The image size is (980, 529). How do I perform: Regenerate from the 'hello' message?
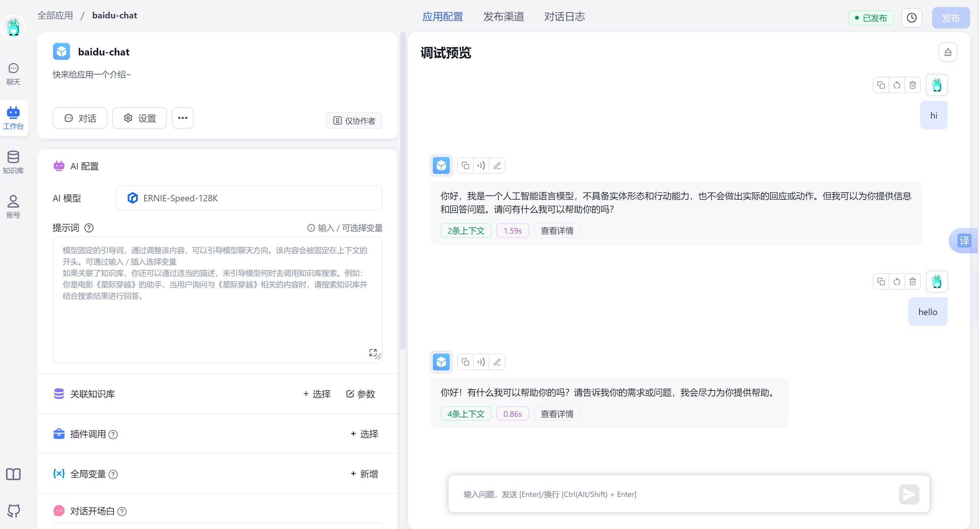tap(897, 281)
